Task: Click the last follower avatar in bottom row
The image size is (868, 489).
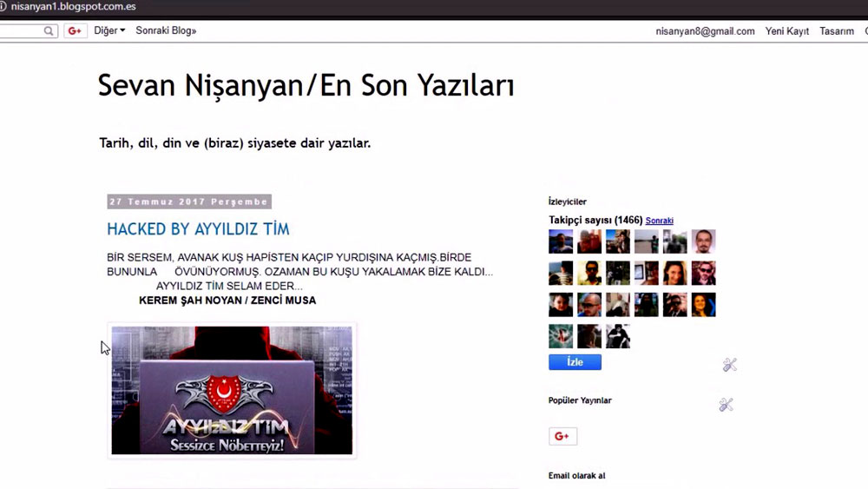Action: (617, 336)
